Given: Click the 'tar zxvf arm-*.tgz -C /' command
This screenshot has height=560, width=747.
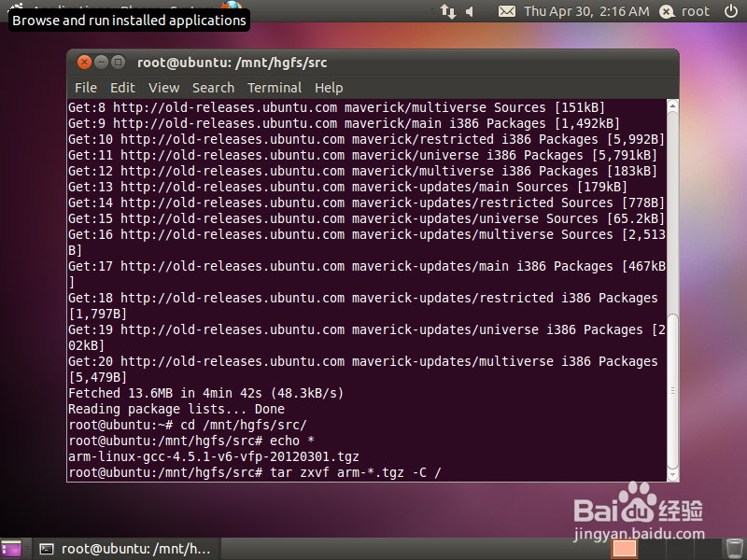Looking at the screenshot, I should [x=356, y=473].
